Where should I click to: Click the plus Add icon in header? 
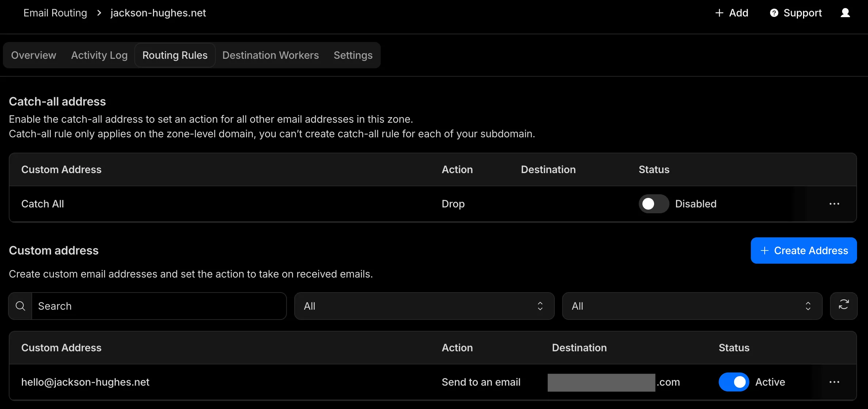[x=719, y=13]
